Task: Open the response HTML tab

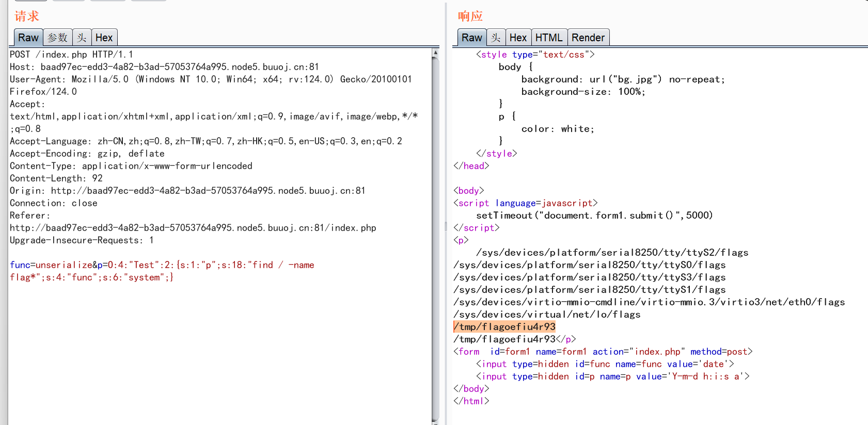Action: (x=549, y=38)
